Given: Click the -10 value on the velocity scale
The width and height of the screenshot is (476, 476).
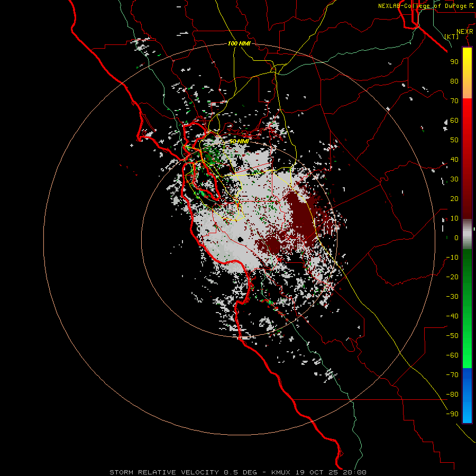Looking at the screenshot, I should 452,258.
